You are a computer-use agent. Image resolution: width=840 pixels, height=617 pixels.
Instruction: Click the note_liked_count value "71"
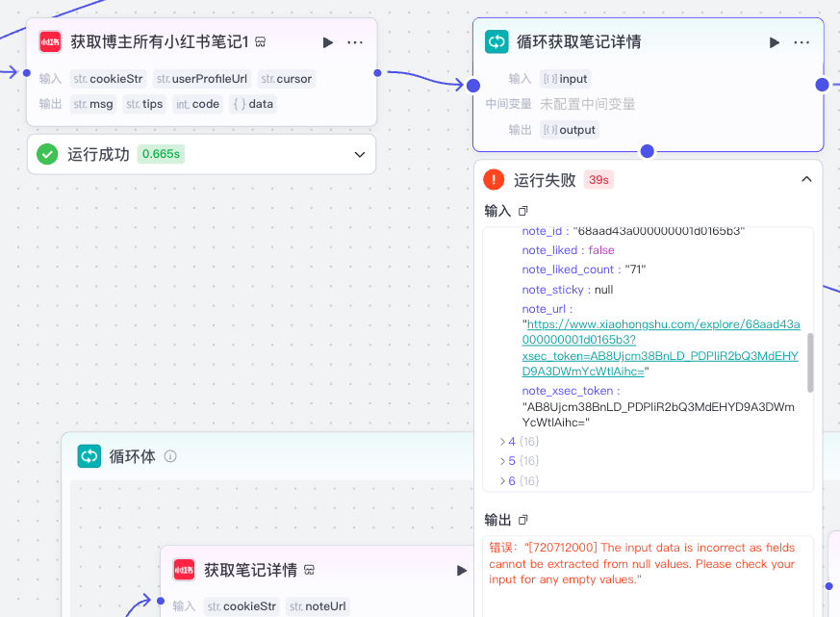coord(635,270)
